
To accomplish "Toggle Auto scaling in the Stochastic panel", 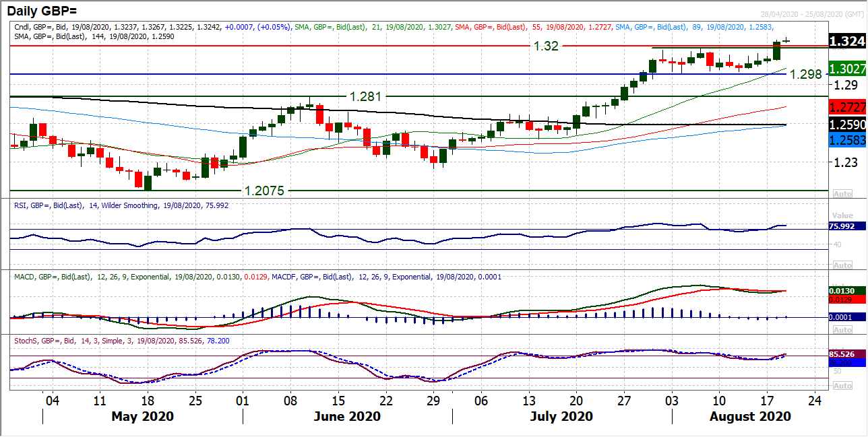I will tap(842, 386).
